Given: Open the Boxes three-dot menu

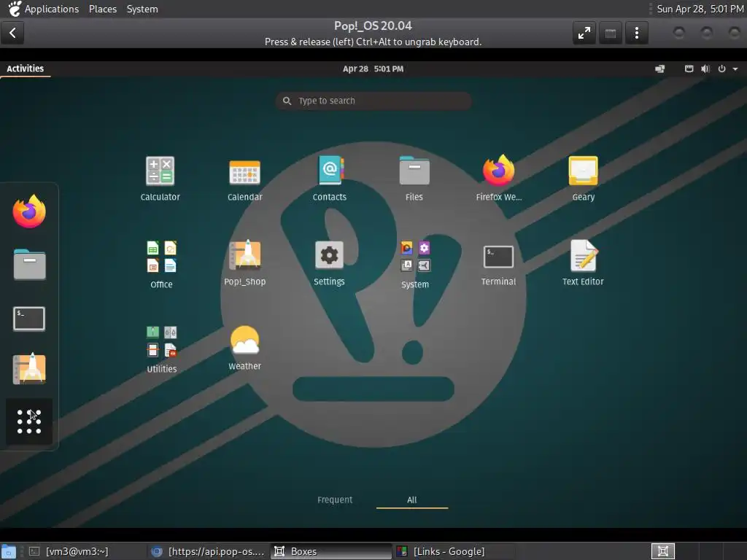Looking at the screenshot, I should pyautogui.click(x=636, y=33).
